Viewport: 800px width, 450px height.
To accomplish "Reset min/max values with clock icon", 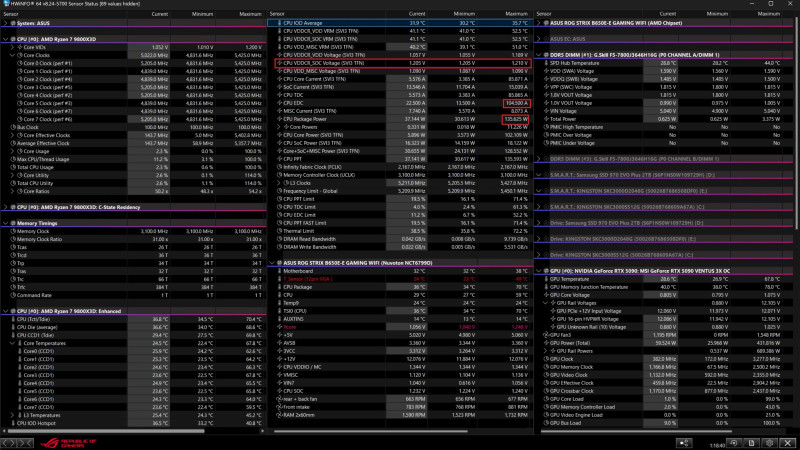I will tap(734, 443).
